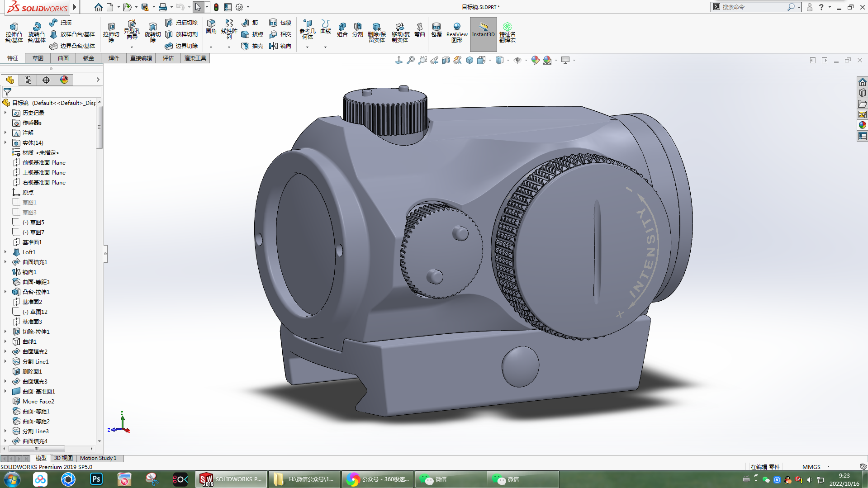Open the Options gear icon

point(239,7)
